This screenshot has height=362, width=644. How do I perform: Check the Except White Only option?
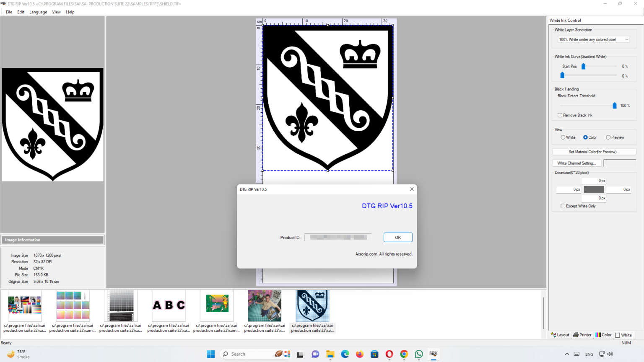point(563,206)
